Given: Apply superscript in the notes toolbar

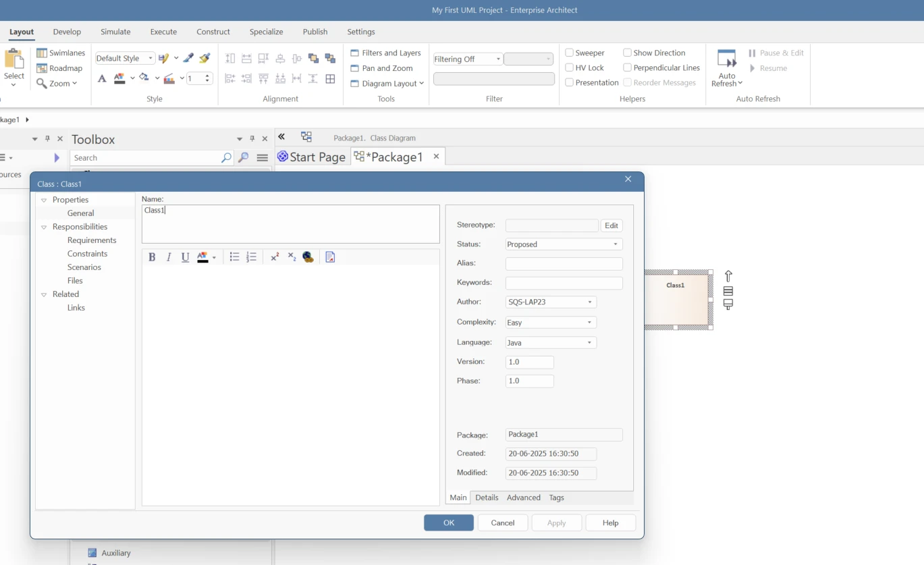Looking at the screenshot, I should tap(275, 257).
